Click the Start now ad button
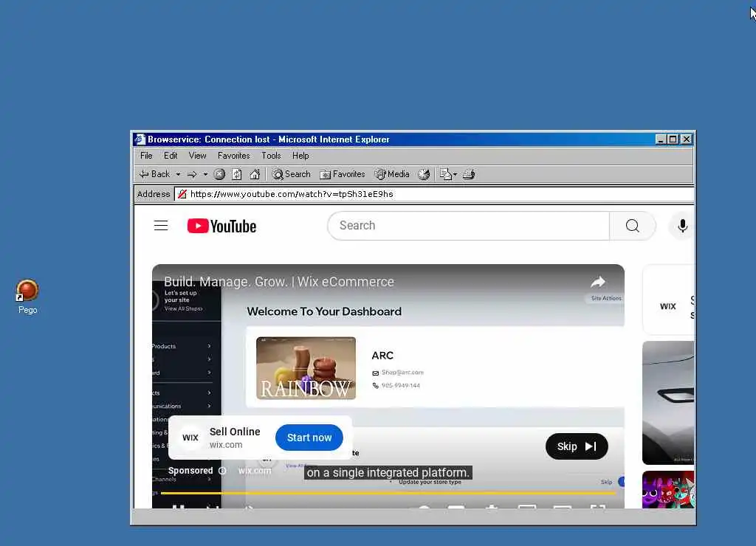This screenshot has width=756, height=546. 309,438
